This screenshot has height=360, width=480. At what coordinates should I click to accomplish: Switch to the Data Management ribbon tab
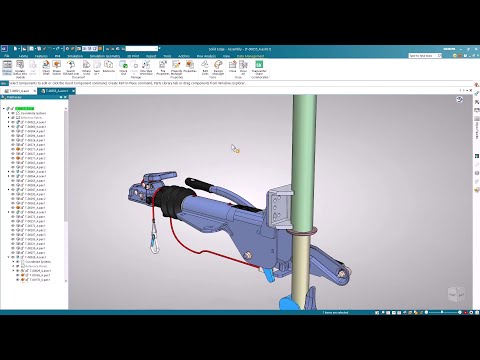[x=251, y=56]
